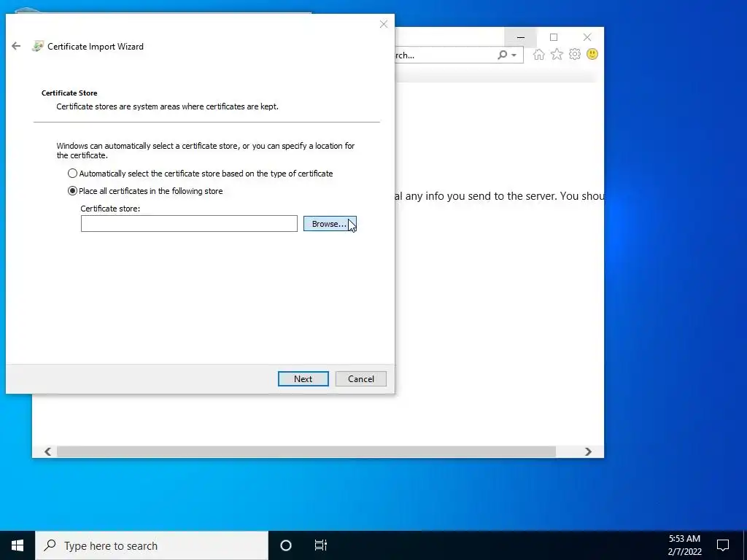This screenshot has height=560, width=747.
Task: Go to the browser Home icon
Action: click(x=539, y=54)
